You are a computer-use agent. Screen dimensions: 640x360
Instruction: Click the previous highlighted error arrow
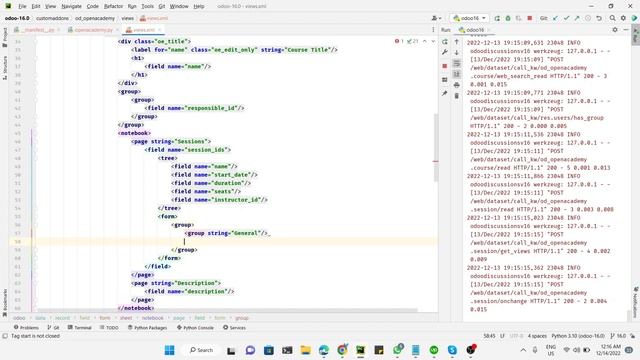click(424, 41)
